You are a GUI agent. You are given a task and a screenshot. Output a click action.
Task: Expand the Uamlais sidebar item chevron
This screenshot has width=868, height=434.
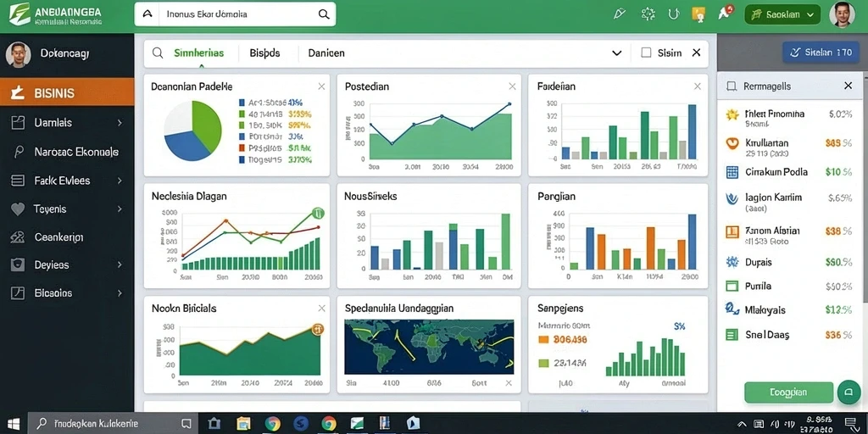click(x=120, y=123)
